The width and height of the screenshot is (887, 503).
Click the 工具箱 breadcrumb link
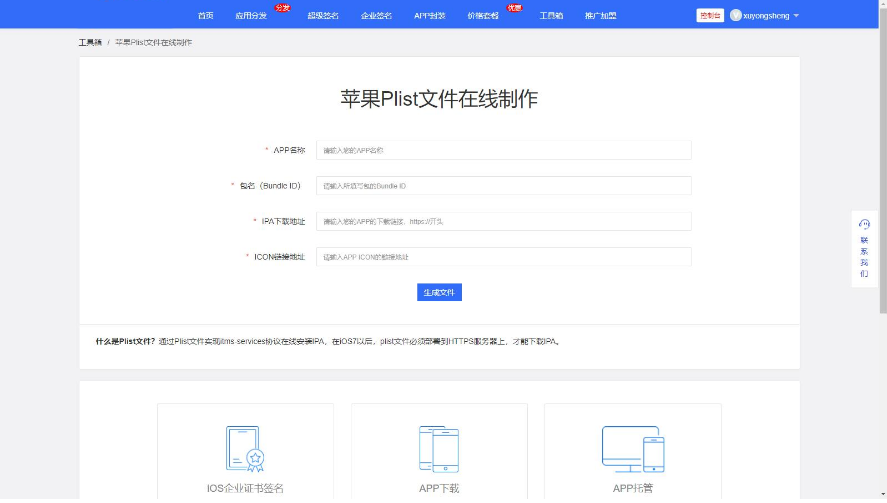point(90,43)
